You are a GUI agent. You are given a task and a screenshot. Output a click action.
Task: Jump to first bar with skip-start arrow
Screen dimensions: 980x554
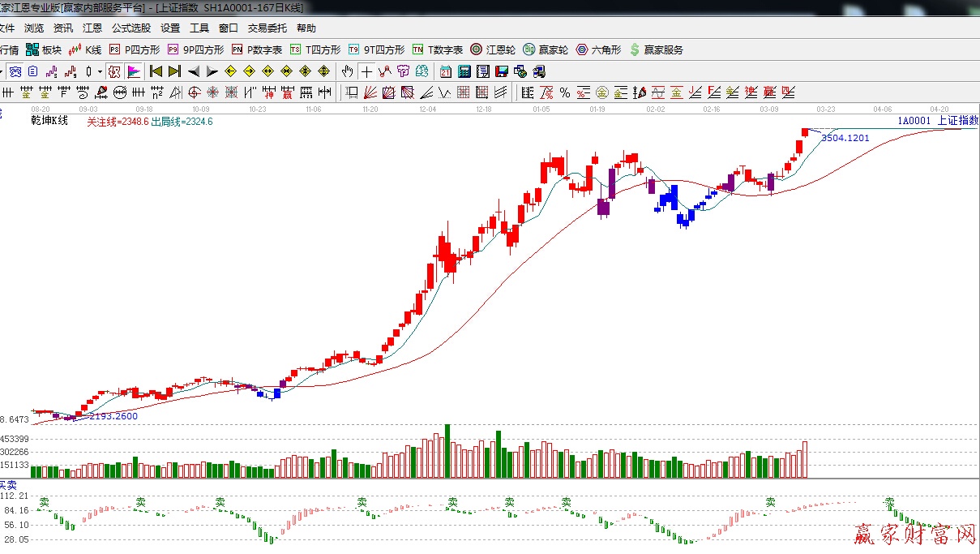pyautogui.click(x=156, y=71)
